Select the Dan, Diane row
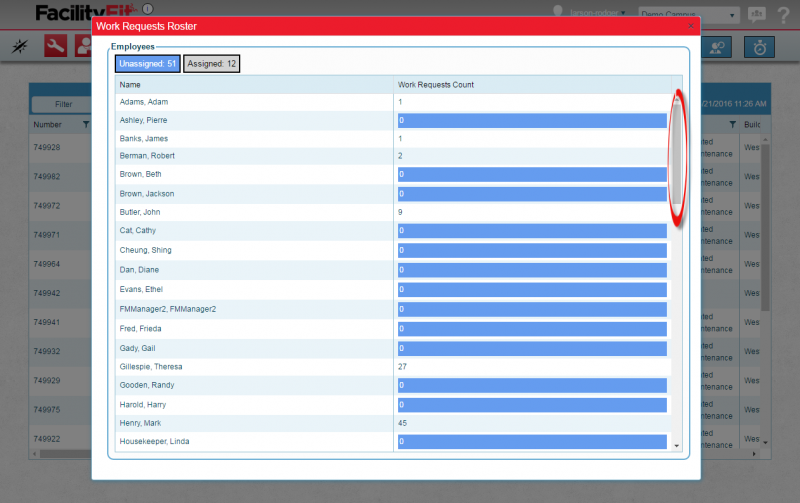The image size is (800, 503). coord(393,270)
